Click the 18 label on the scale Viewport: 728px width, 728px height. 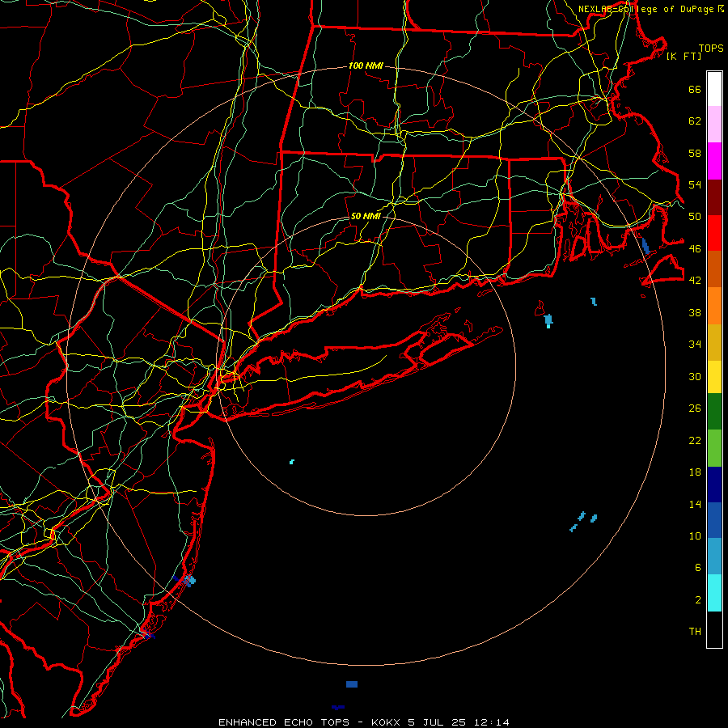(695, 472)
